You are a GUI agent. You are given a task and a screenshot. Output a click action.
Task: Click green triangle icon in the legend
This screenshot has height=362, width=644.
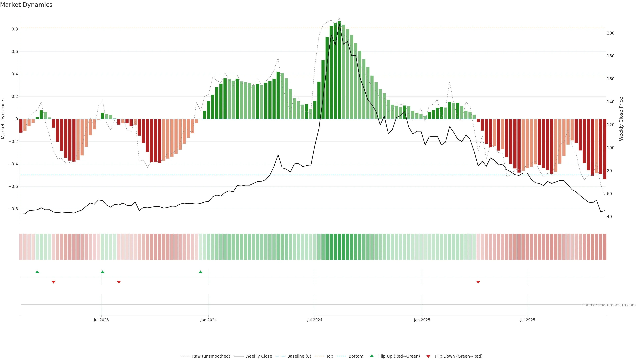coord(372,356)
